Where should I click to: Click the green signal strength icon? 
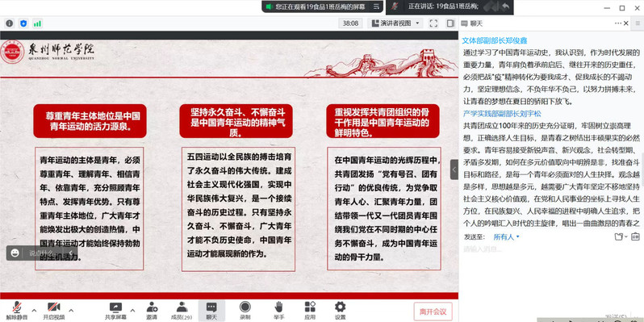coord(37,23)
